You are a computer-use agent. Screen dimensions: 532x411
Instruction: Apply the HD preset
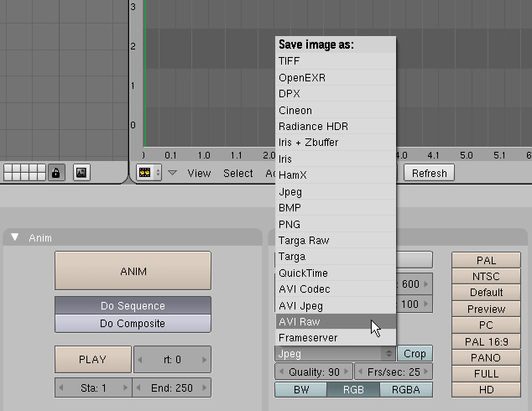click(x=486, y=390)
